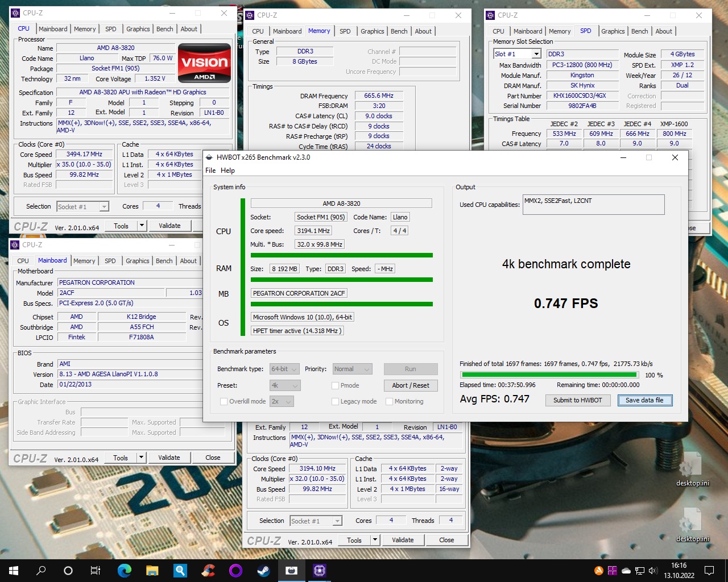Open the notification center icon

(709, 571)
